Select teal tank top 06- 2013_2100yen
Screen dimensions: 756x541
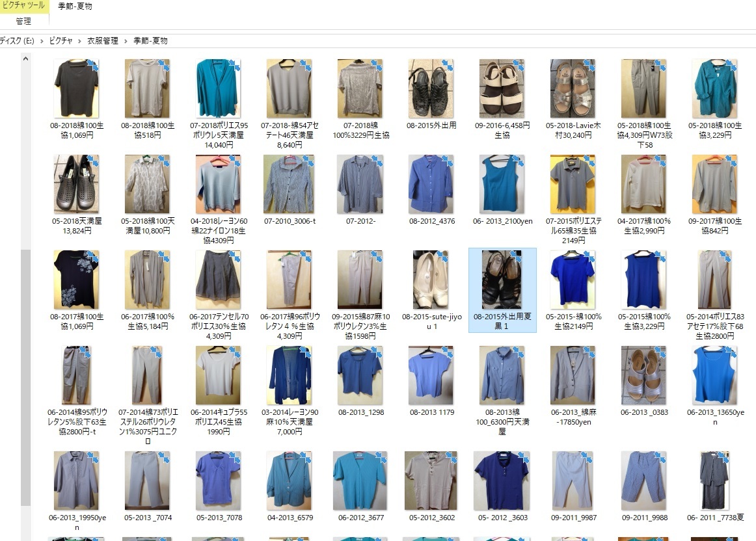tap(502, 184)
